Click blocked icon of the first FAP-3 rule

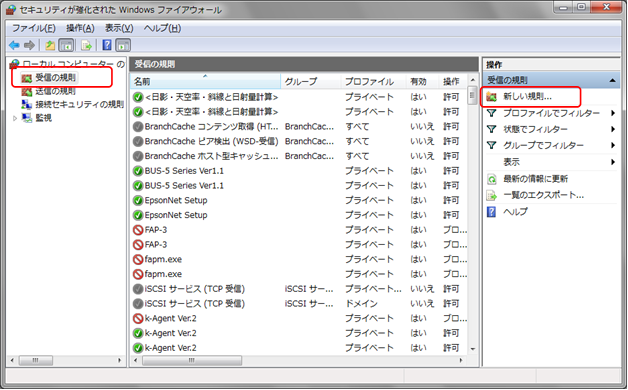138,230
